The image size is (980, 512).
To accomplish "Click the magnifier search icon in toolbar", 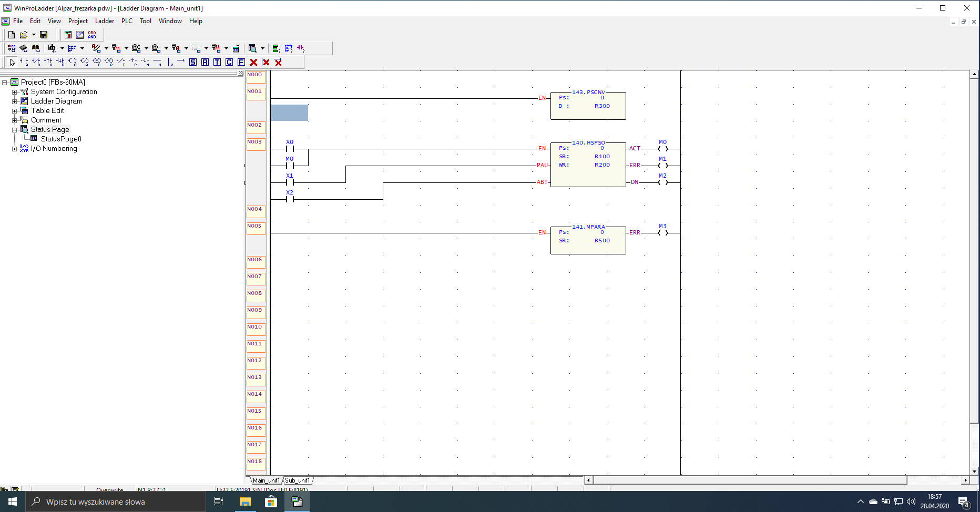I will tap(252, 48).
